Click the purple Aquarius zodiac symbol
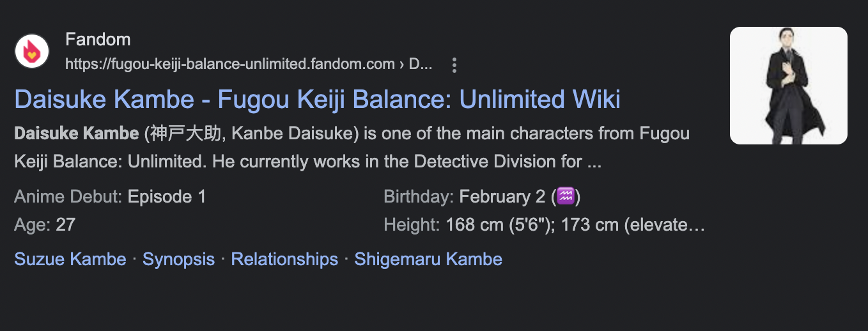 pyautogui.click(x=566, y=196)
